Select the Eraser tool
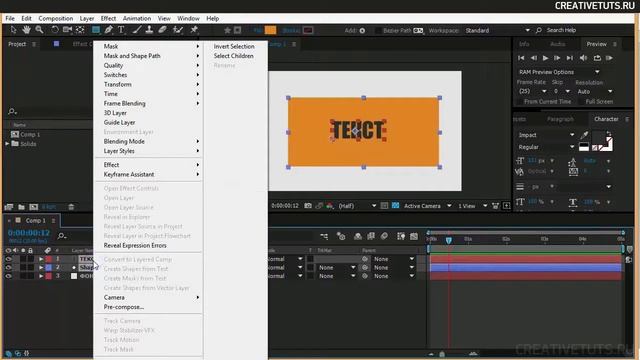This screenshot has width=640, height=360. click(x=162, y=30)
